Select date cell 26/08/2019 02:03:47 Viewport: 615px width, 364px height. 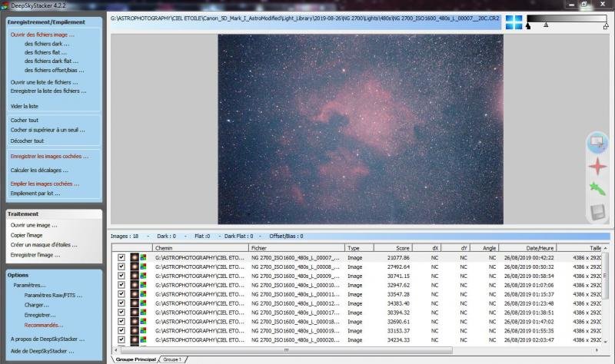coord(529,339)
